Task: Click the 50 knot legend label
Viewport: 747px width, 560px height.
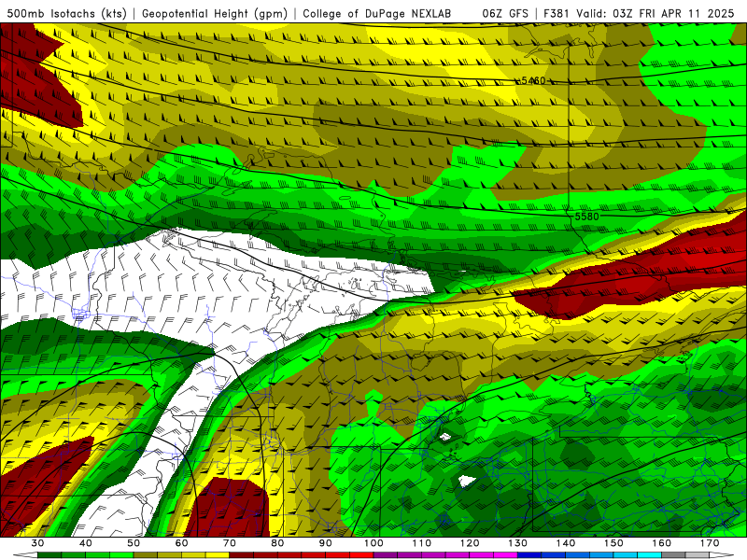Action: [x=134, y=543]
